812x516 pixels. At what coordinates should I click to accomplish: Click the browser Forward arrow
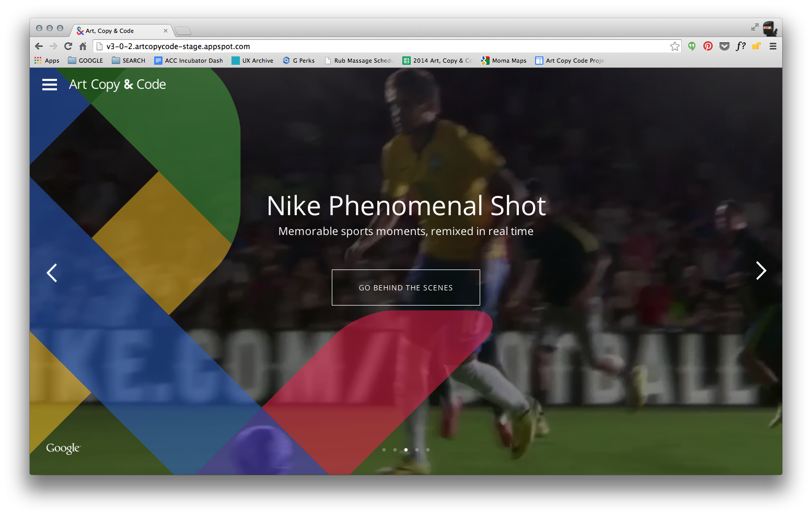point(53,46)
